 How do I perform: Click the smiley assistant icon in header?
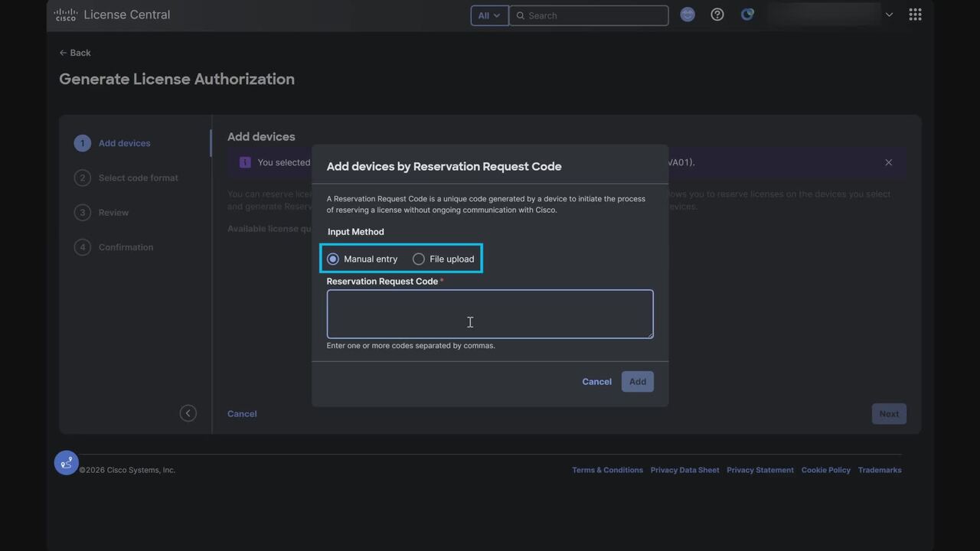pos(688,15)
